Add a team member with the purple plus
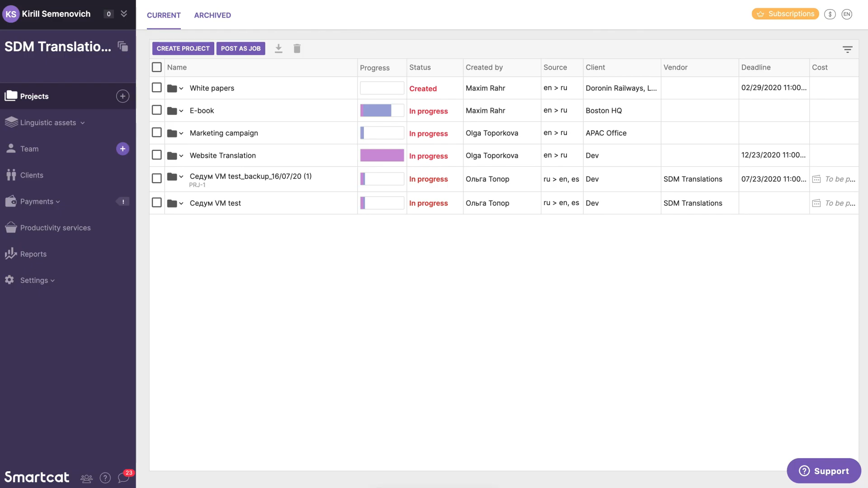The width and height of the screenshot is (868, 488). [x=123, y=149]
